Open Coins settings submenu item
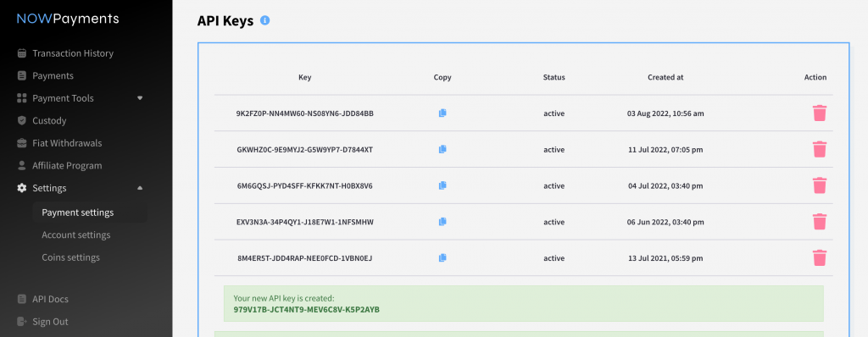The height and width of the screenshot is (337, 868). (70, 257)
